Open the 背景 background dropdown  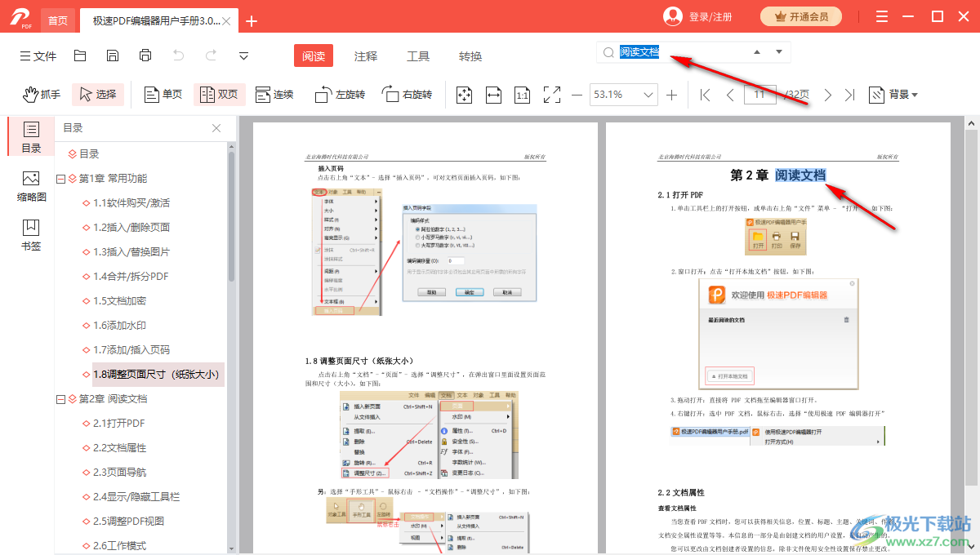(x=893, y=95)
